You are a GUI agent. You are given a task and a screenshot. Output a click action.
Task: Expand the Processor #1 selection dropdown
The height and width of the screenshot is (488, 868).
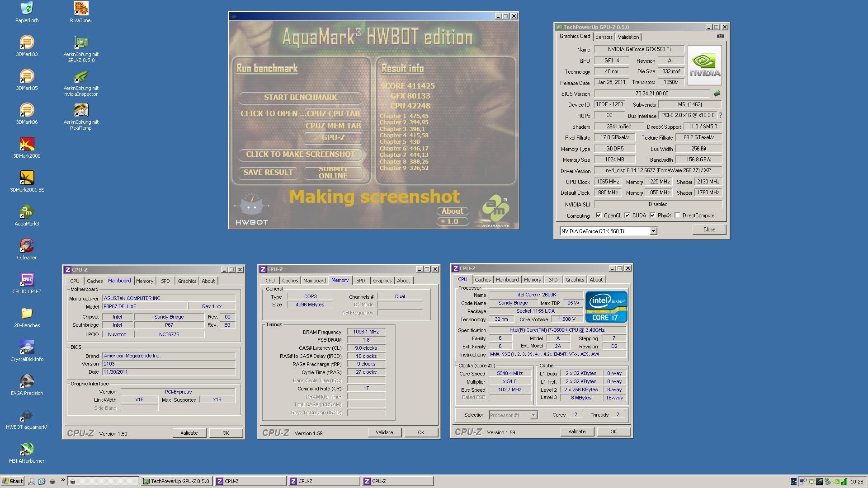click(x=533, y=415)
